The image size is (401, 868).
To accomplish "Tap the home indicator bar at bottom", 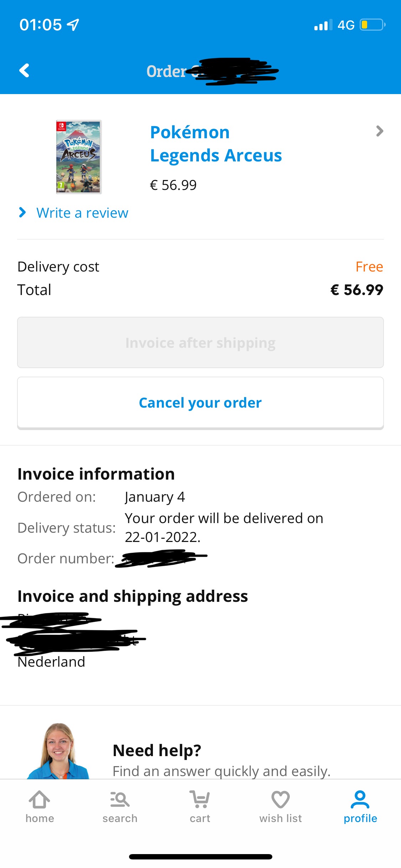I will point(200,857).
